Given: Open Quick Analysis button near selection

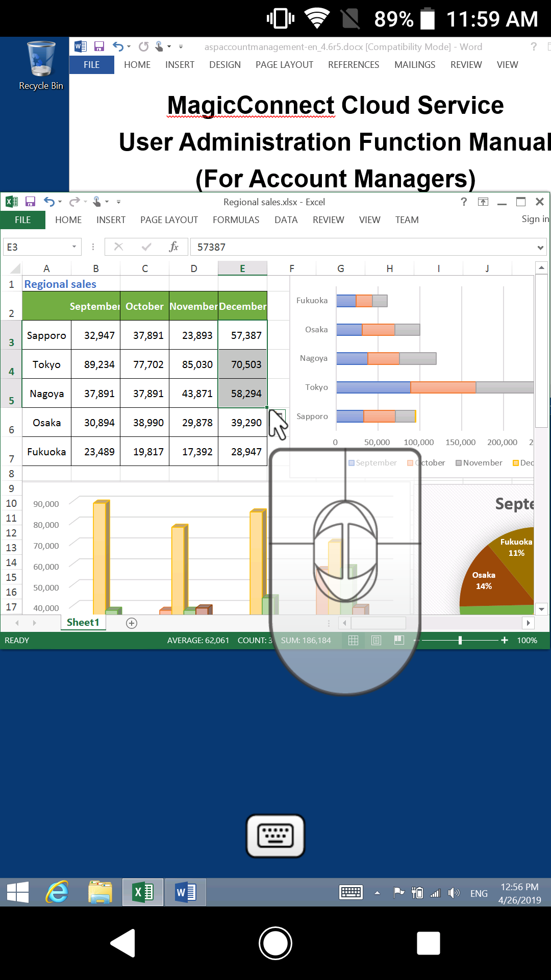Looking at the screenshot, I should coord(278,416).
